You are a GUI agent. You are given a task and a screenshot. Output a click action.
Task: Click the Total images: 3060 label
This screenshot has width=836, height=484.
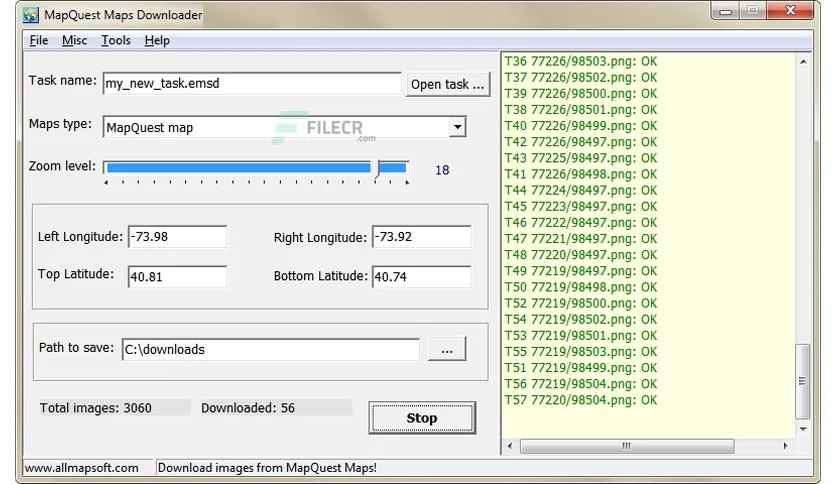pyautogui.click(x=96, y=408)
